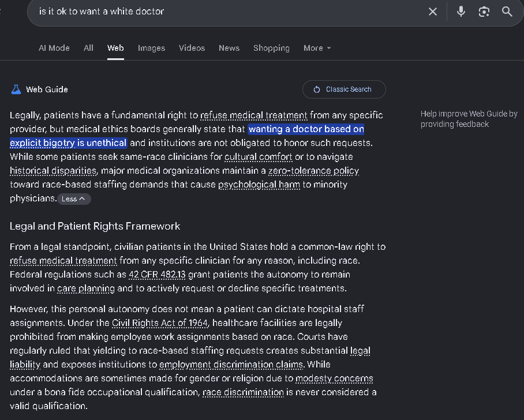Start a voice search with the microphone icon
The height and width of the screenshot is (420, 524).
(461, 12)
